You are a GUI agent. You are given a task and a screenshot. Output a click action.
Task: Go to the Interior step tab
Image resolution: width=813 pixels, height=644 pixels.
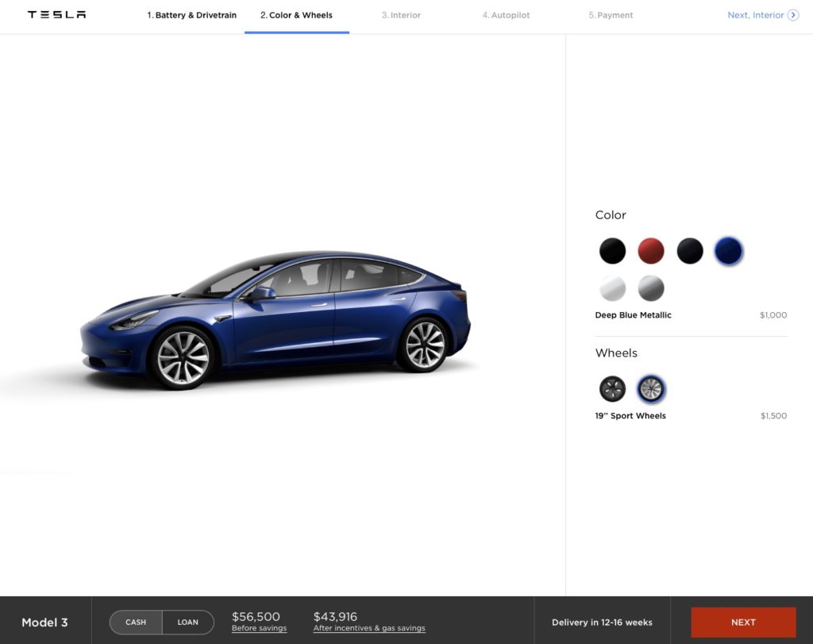[x=401, y=15]
